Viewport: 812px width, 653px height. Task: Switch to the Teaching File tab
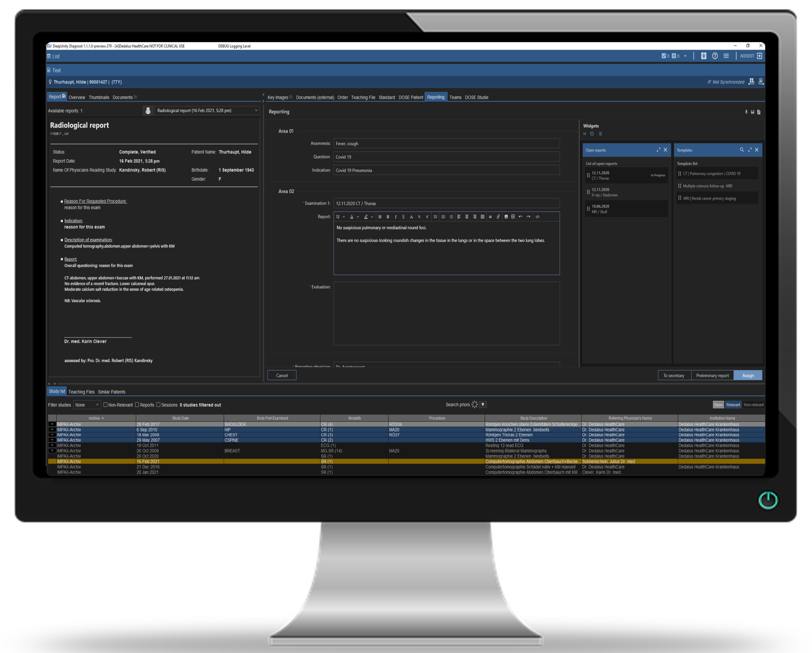pyautogui.click(x=363, y=97)
